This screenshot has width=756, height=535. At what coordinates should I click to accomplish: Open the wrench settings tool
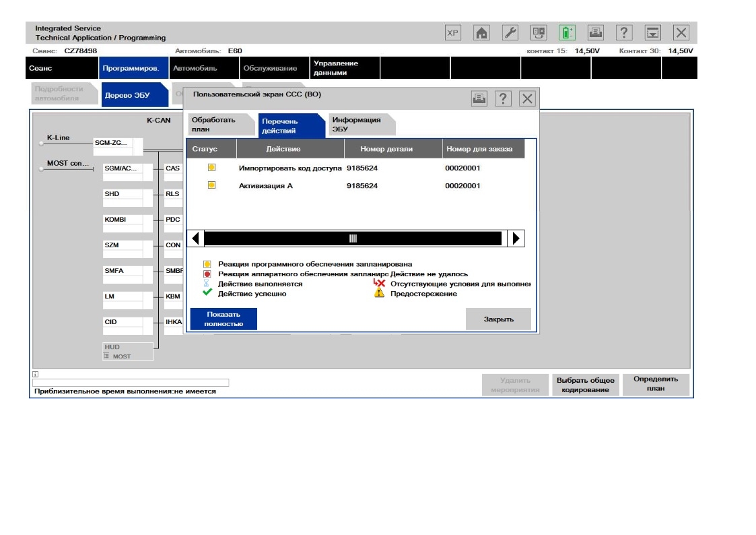510,33
